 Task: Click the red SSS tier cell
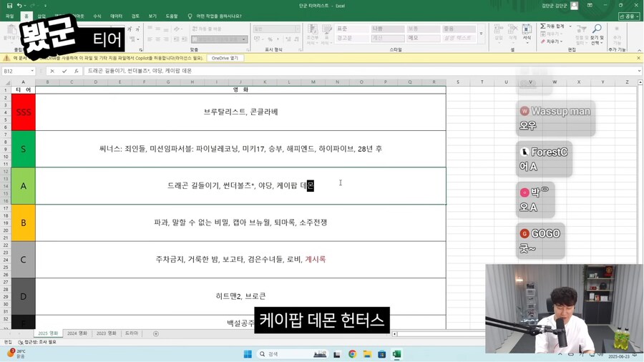coord(24,112)
